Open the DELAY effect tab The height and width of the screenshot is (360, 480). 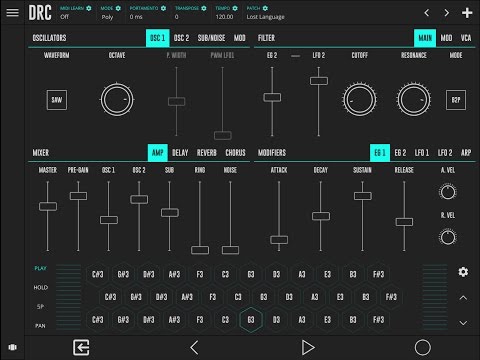coord(180,153)
